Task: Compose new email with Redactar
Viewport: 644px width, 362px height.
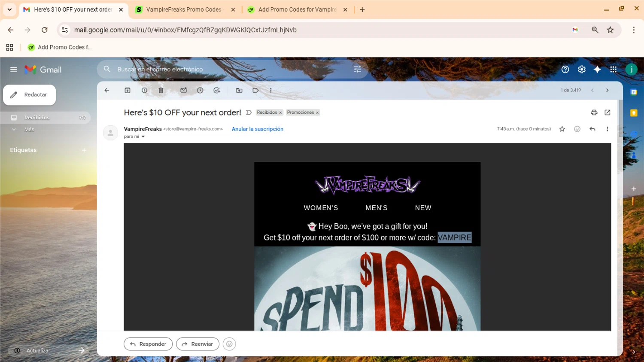Action: (x=29, y=95)
